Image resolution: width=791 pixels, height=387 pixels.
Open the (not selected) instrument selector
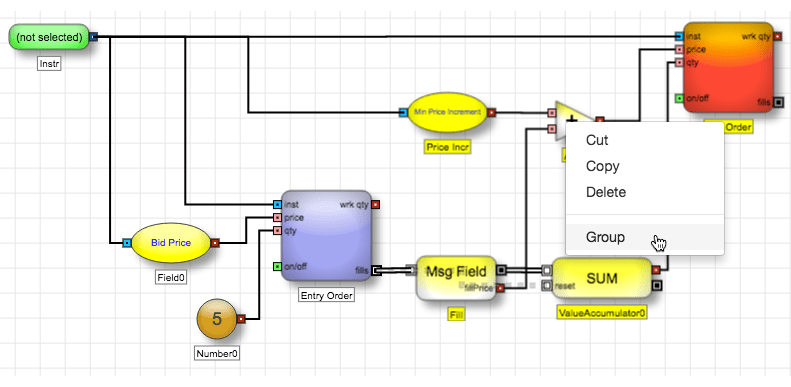coord(49,37)
